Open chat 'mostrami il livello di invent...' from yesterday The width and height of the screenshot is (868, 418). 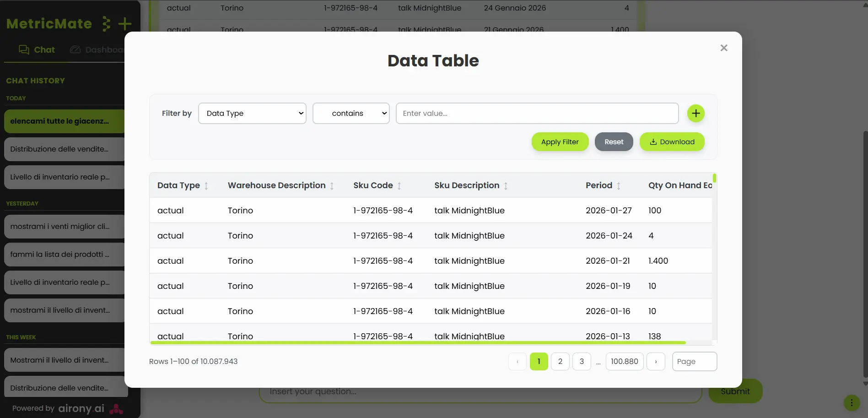pos(64,310)
